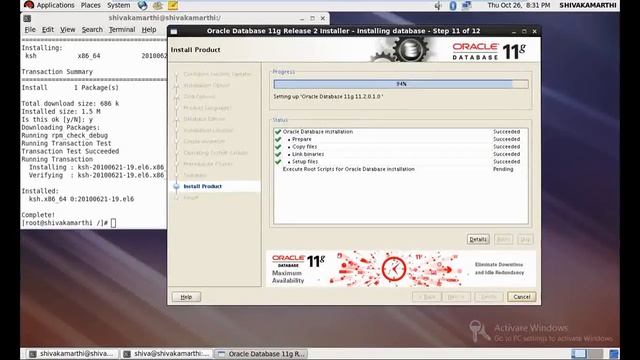Click green check beside Copy files row

(x=278, y=147)
